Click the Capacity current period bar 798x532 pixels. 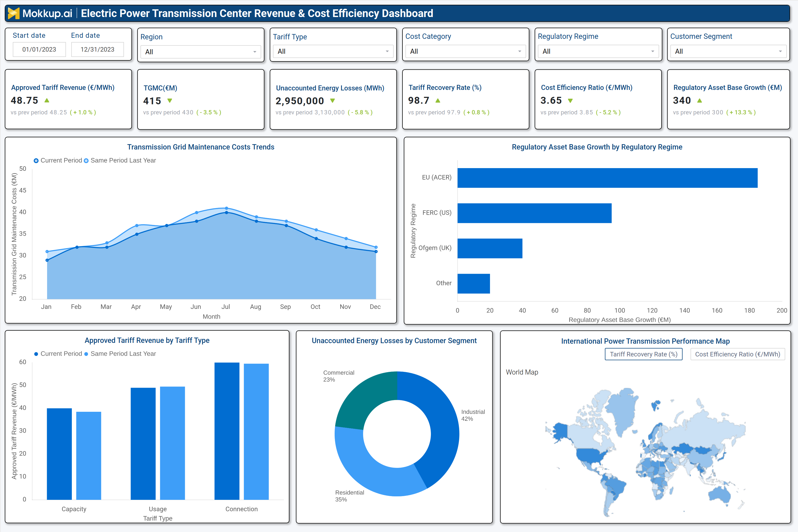click(x=59, y=454)
